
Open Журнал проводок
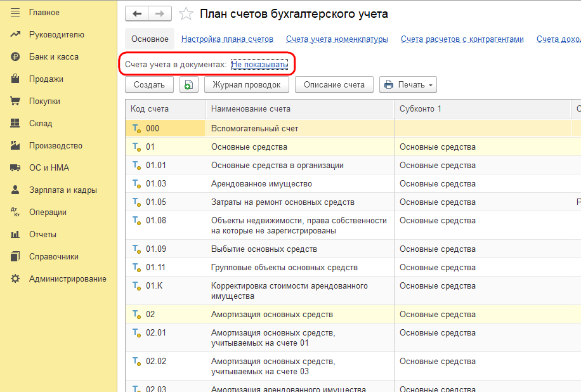pyautogui.click(x=246, y=85)
